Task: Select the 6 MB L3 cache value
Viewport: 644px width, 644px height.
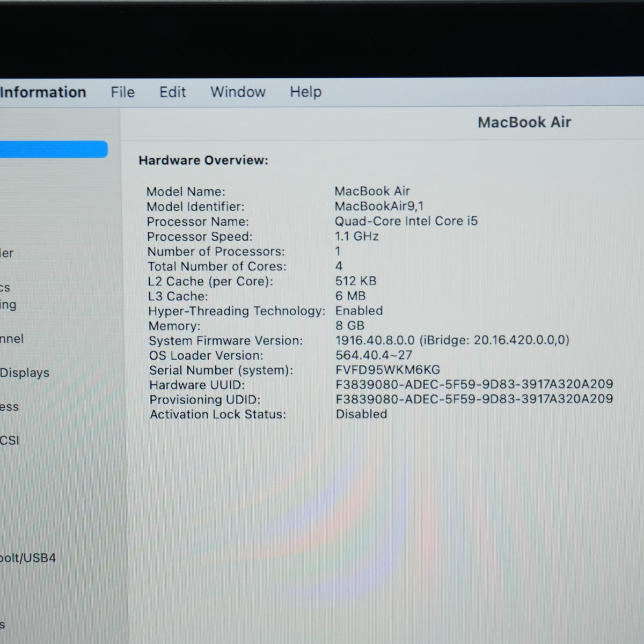Action: click(x=350, y=296)
